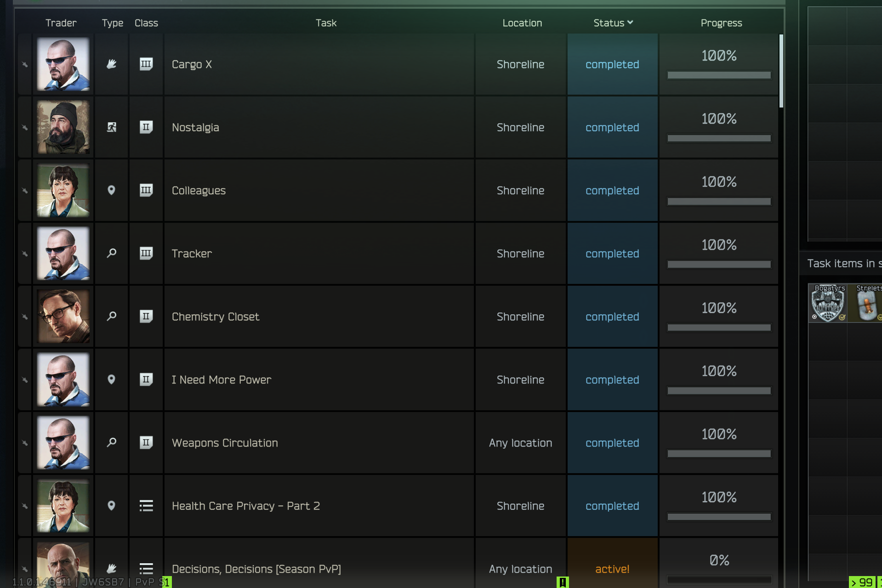The height and width of the screenshot is (588, 882).
Task: Pin the Nostalgia task
Action: tap(25, 127)
